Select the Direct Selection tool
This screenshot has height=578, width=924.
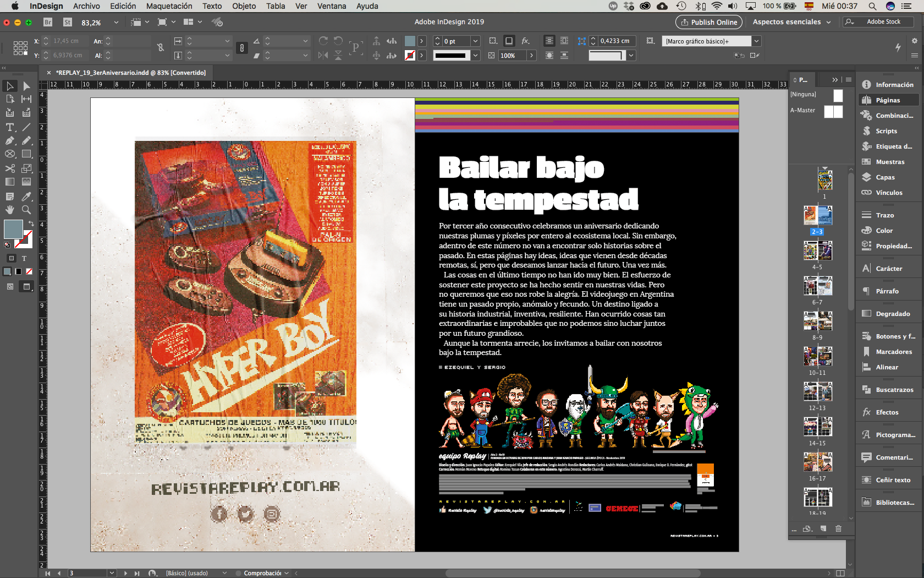tap(26, 86)
